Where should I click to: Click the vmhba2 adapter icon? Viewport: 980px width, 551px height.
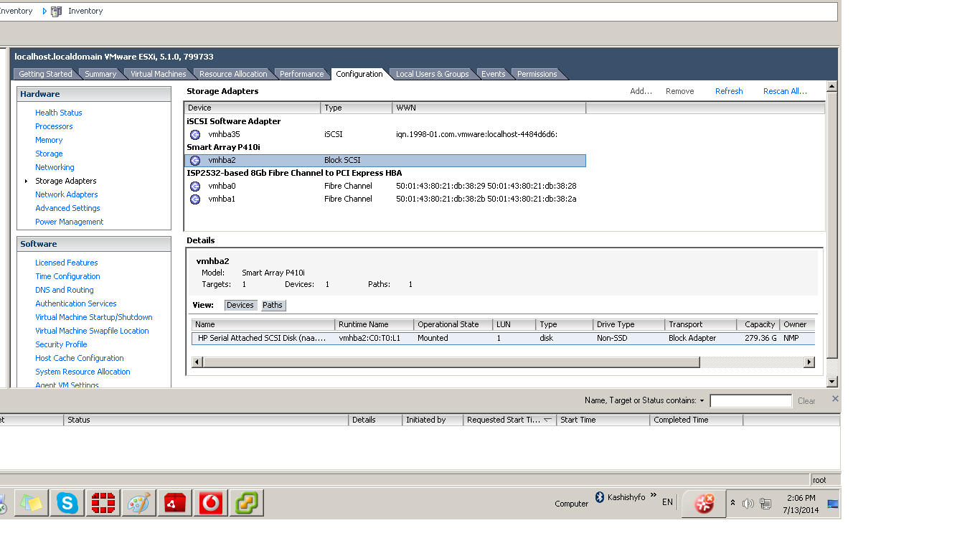(x=195, y=160)
